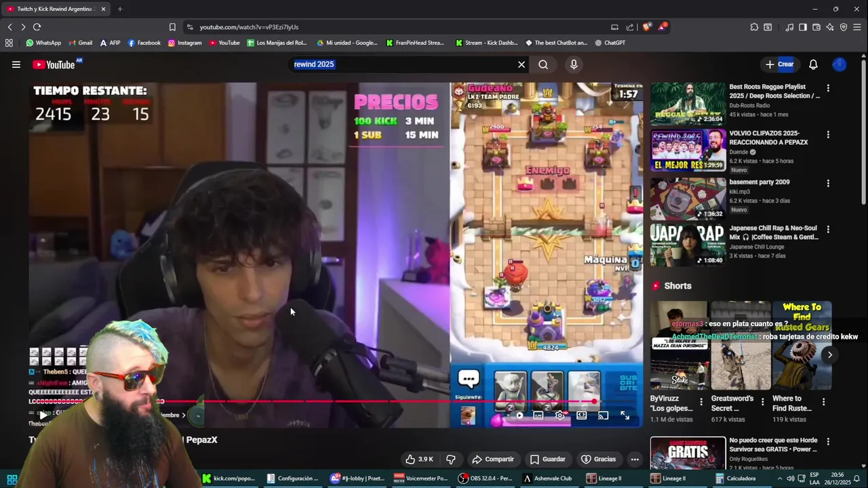
Task: Open options for Best Roots Reggae Playlist
Action: click(828, 88)
